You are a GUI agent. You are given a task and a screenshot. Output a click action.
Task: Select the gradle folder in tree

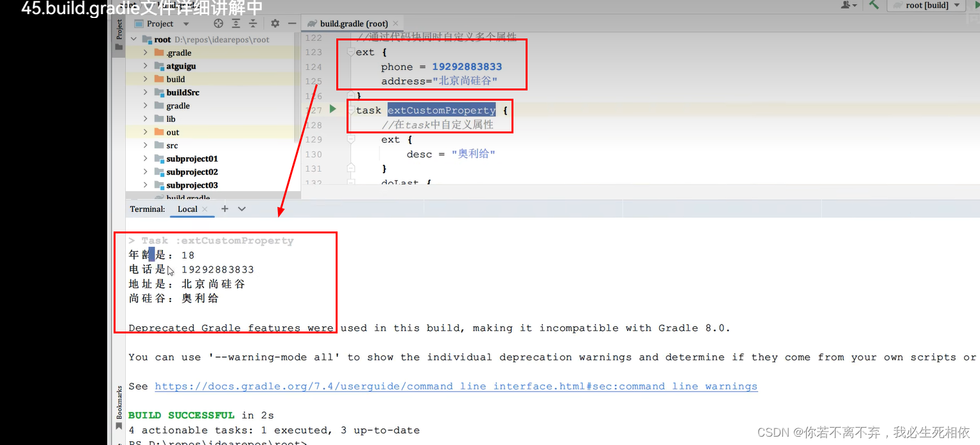pos(178,106)
